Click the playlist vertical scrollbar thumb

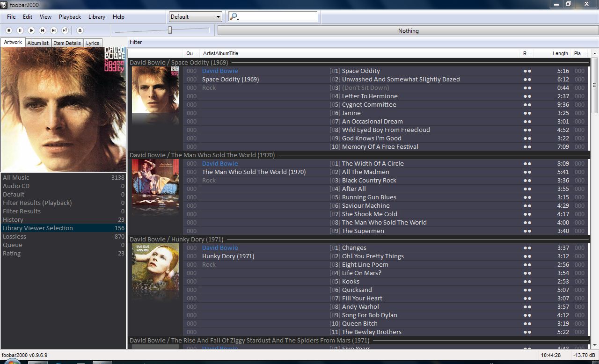click(595, 85)
